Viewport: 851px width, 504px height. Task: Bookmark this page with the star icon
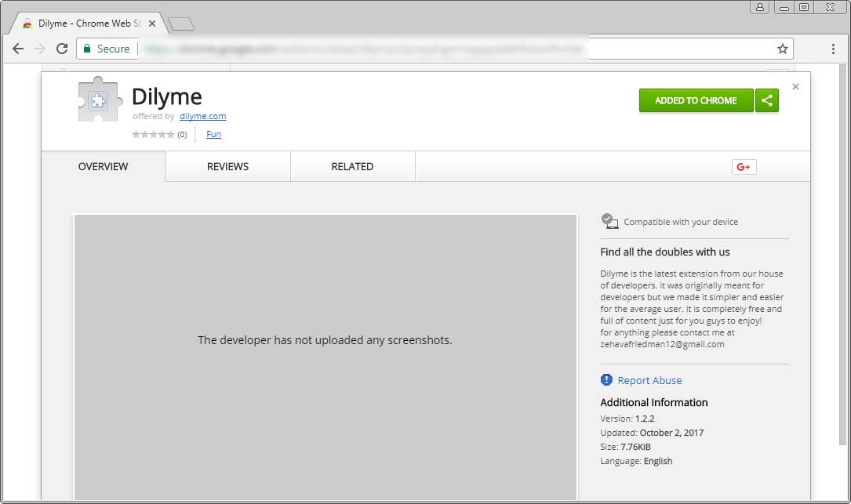click(x=782, y=49)
